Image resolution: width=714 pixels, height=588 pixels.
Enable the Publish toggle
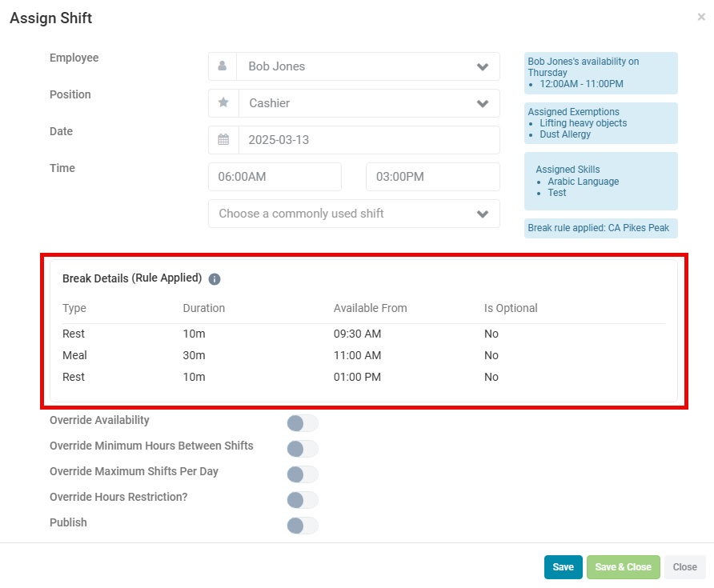point(302,526)
